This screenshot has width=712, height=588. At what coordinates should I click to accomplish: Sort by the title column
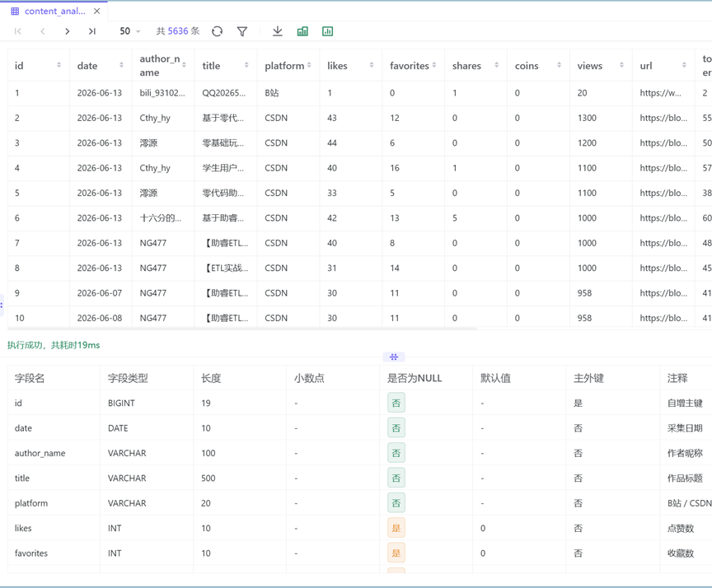246,65
